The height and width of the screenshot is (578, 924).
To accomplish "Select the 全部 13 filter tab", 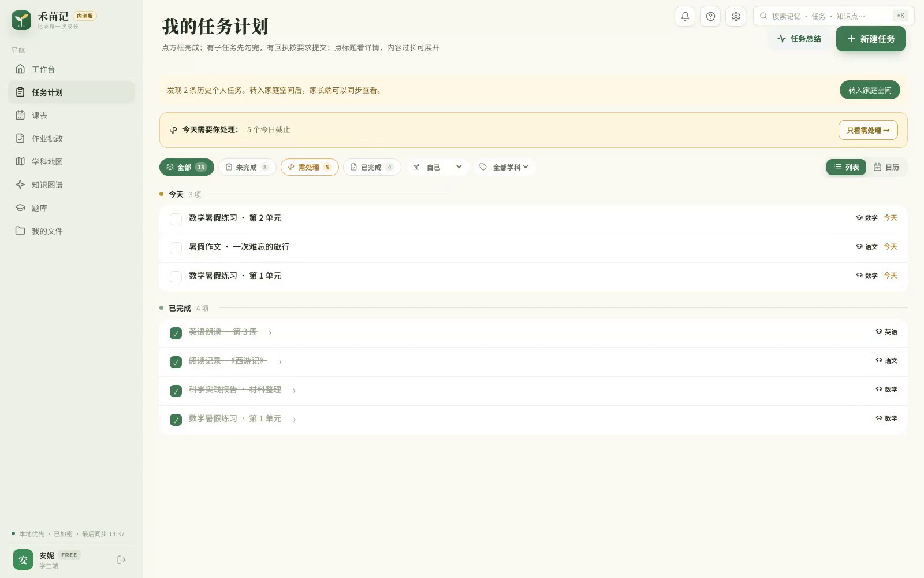I will (187, 167).
